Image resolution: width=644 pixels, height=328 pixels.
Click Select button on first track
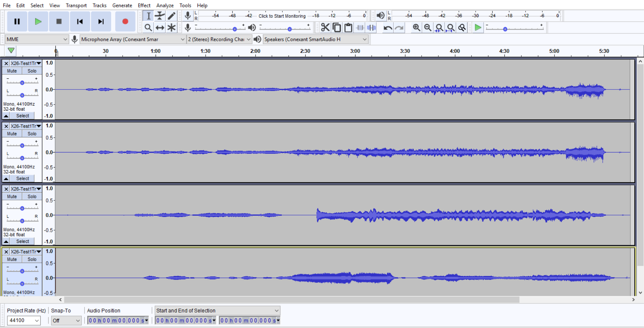pyautogui.click(x=22, y=116)
